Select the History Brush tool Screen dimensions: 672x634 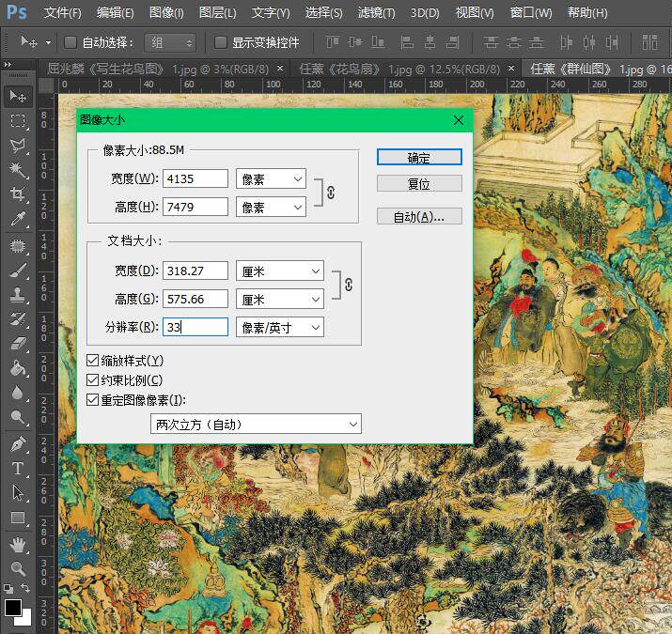click(18, 319)
